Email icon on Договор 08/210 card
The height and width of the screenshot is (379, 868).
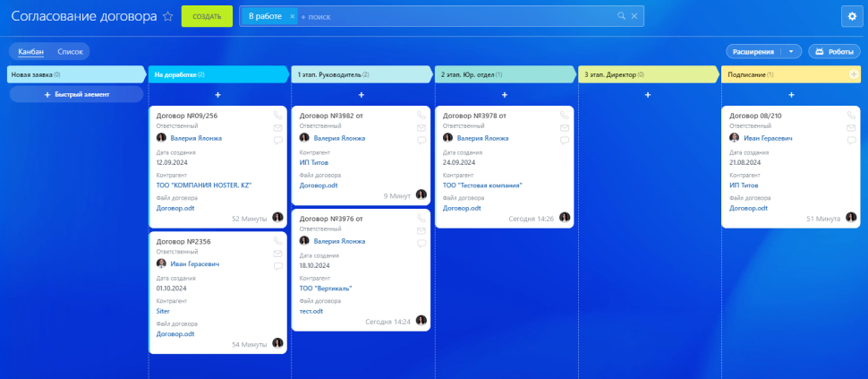click(x=851, y=128)
